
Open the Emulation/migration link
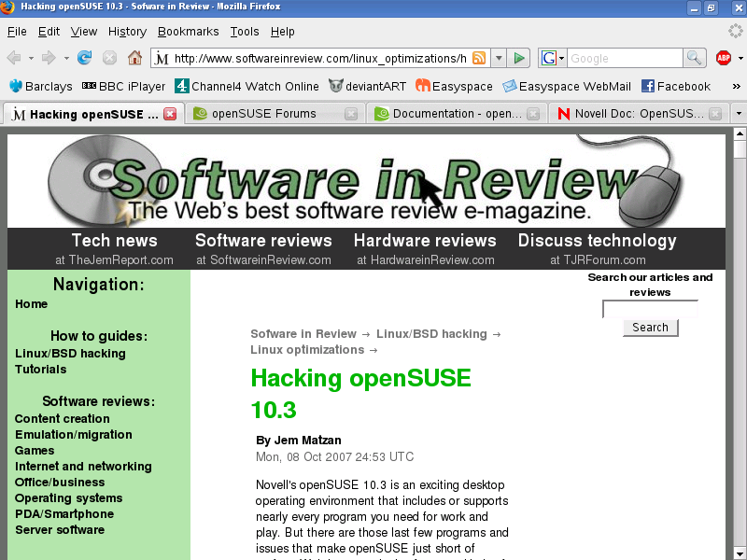(74, 434)
